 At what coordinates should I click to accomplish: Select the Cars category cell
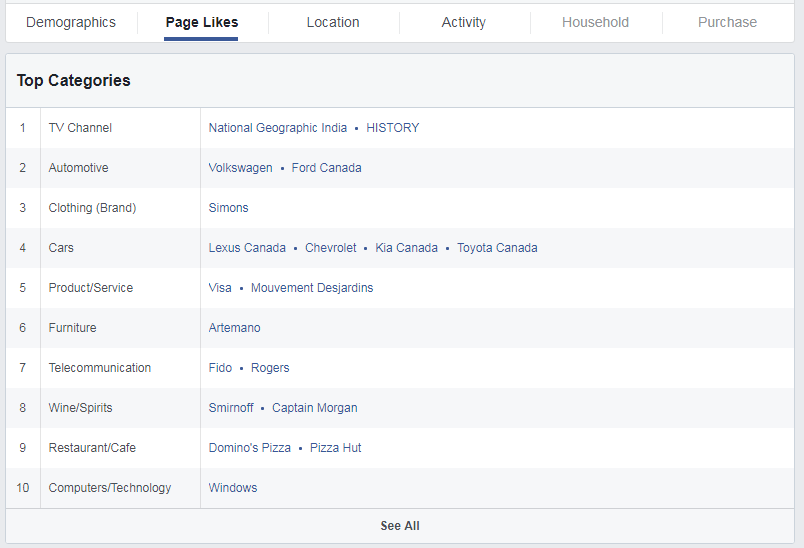click(x=120, y=248)
